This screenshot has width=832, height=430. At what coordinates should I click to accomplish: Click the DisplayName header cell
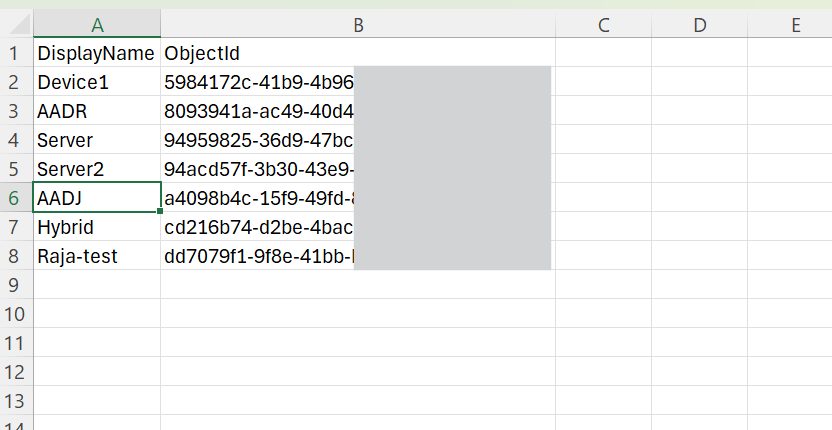tap(97, 53)
